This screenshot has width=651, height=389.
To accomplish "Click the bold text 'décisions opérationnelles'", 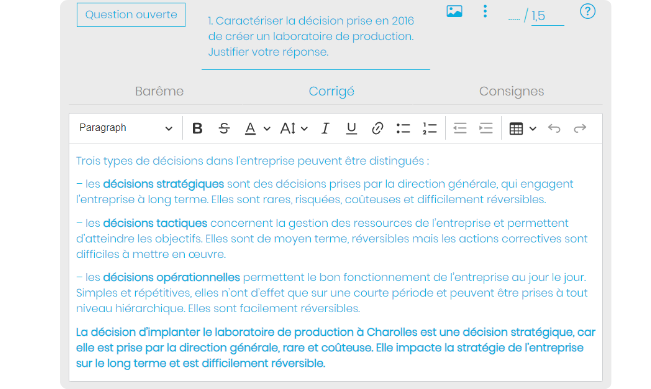I will pyautogui.click(x=171, y=277).
